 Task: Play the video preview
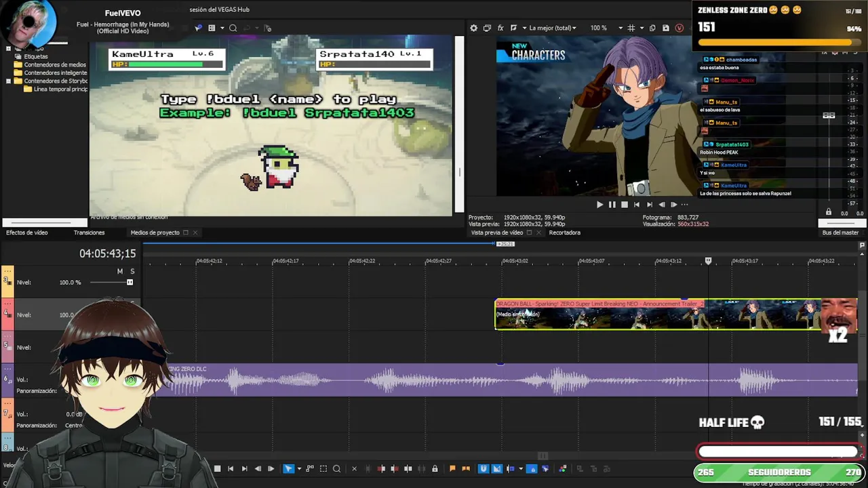coord(599,204)
